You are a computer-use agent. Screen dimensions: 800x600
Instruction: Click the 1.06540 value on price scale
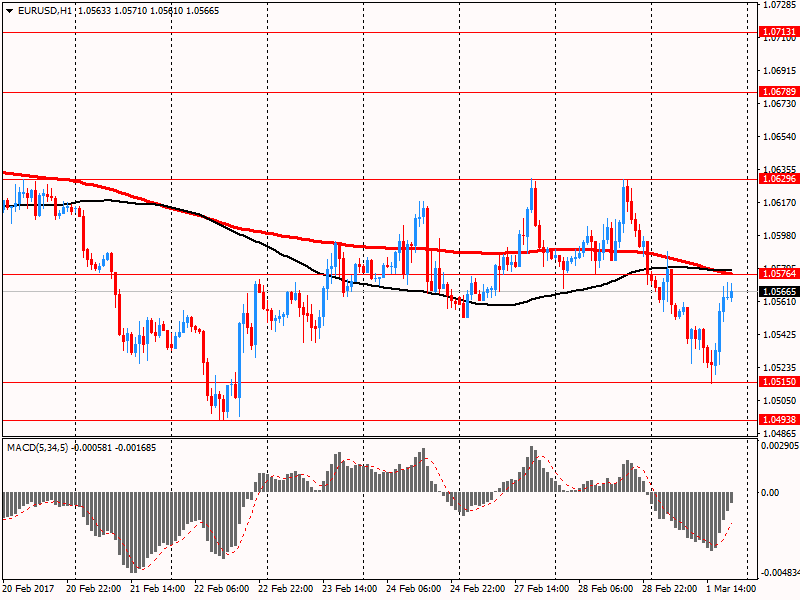coord(778,136)
